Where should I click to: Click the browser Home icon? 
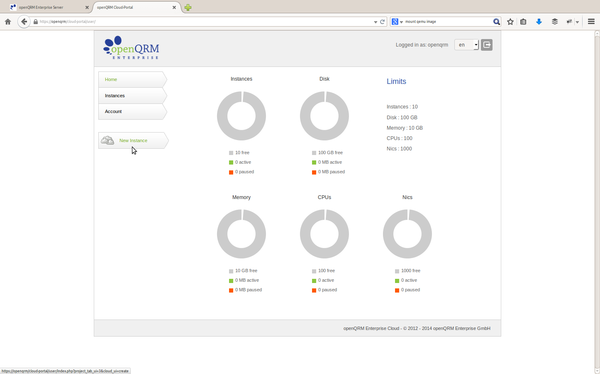coord(8,22)
